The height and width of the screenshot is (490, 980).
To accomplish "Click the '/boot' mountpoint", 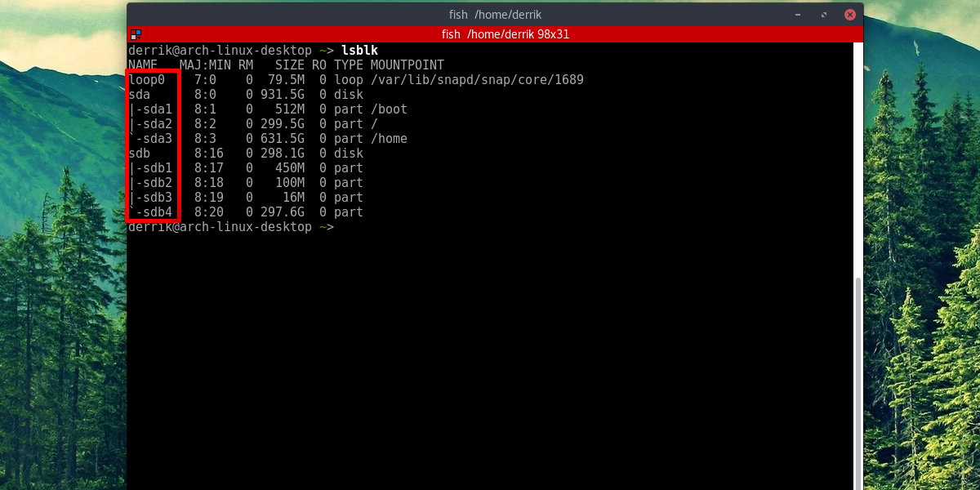I will point(389,109).
